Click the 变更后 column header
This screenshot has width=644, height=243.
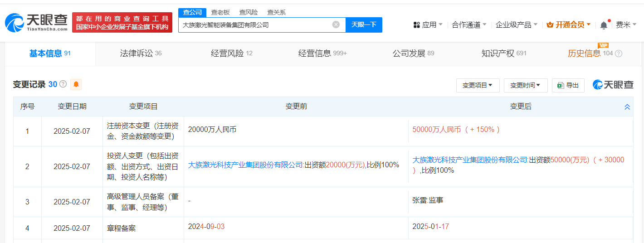click(x=521, y=107)
